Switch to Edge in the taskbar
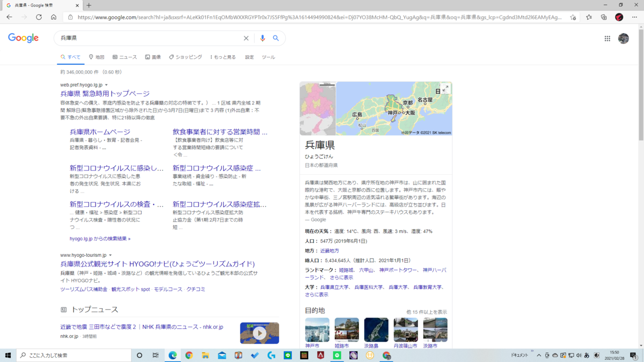This screenshot has width=644, height=362. click(173, 355)
